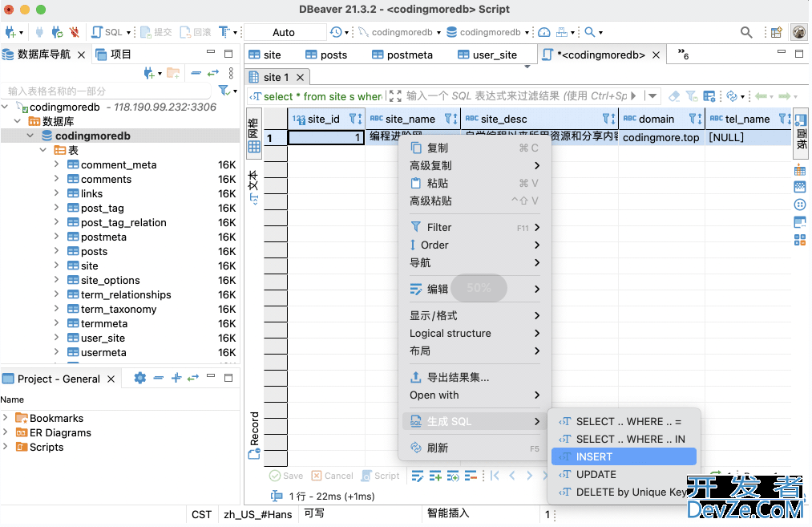Collapse codingmoredb database node

(x=30, y=136)
